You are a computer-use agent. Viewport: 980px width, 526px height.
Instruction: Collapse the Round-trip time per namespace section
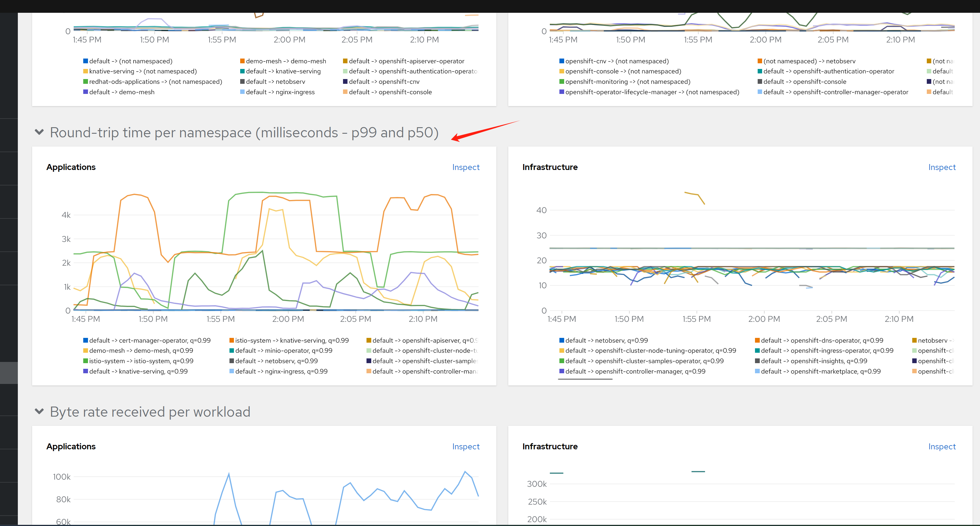tap(39, 132)
